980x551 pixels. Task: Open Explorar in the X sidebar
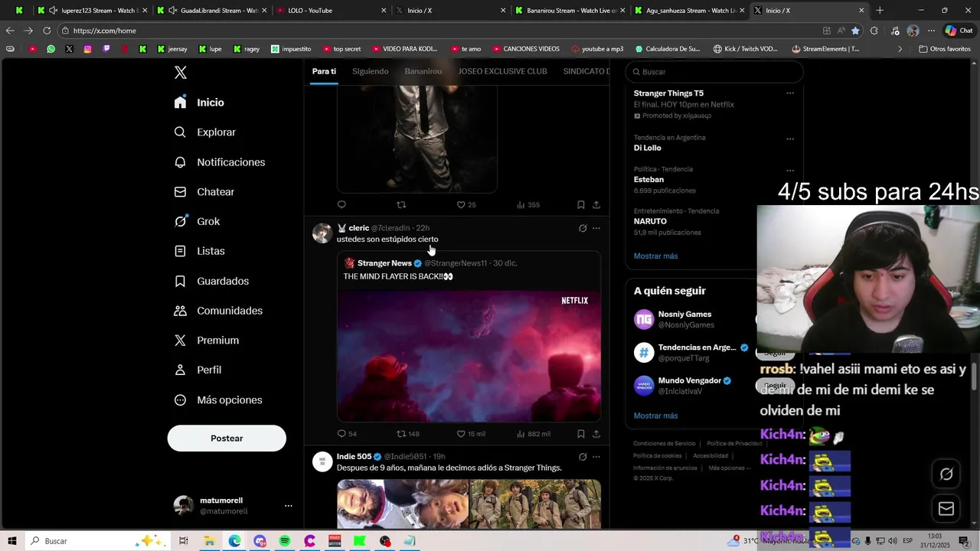pyautogui.click(x=204, y=132)
